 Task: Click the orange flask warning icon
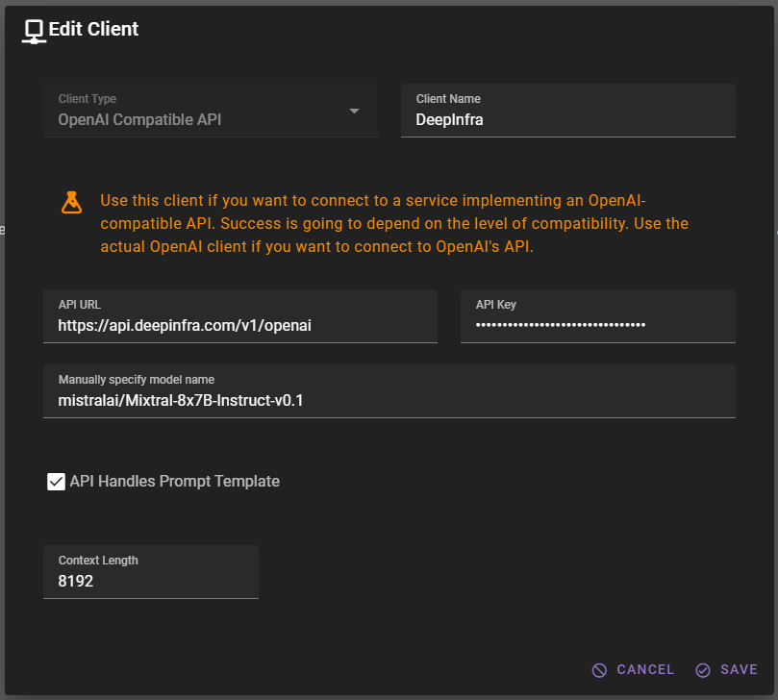[71, 202]
